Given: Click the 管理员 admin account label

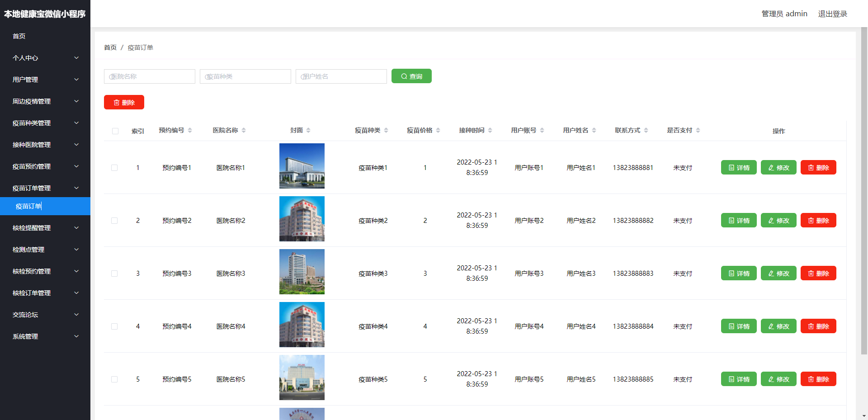Looking at the screenshot, I should (784, 14).
